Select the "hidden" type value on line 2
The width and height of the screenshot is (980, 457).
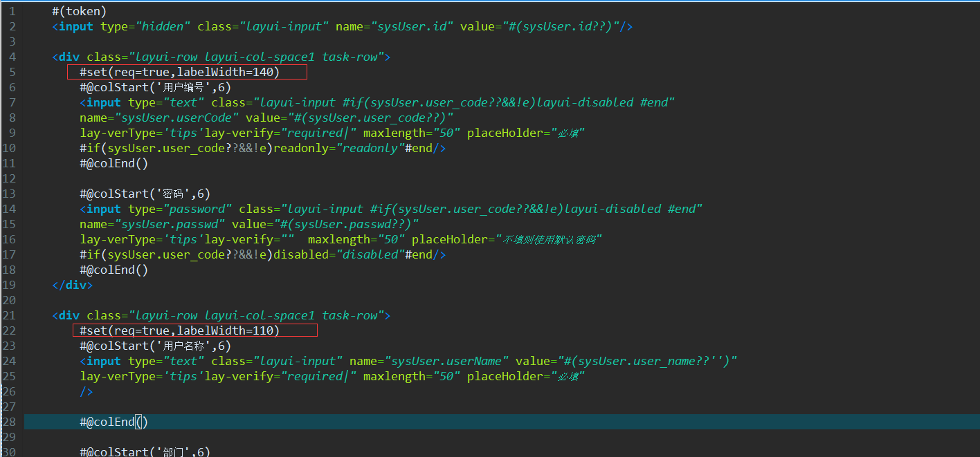[x=163, y=26]
